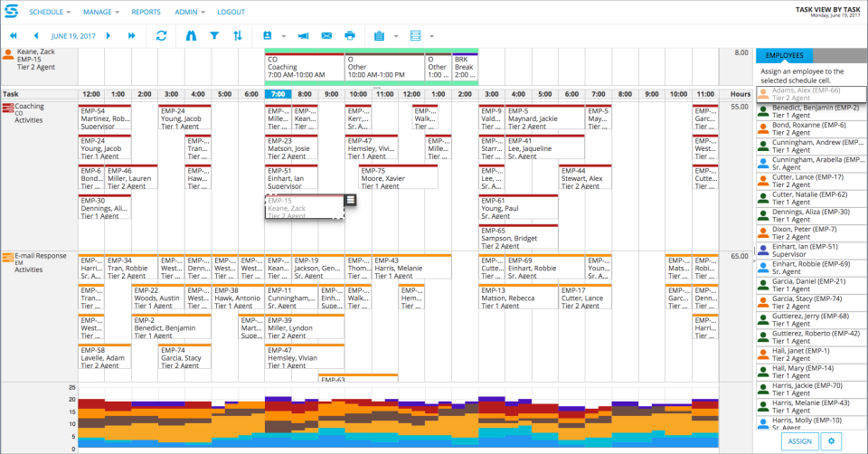Click the refresh schedule icon
Screen dimensions: 868x454
pos(161,35)
